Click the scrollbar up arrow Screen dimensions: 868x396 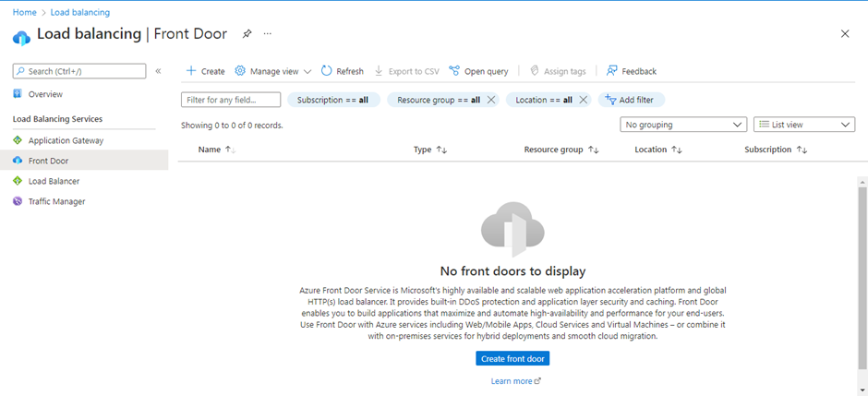click(x=862, y=182)
